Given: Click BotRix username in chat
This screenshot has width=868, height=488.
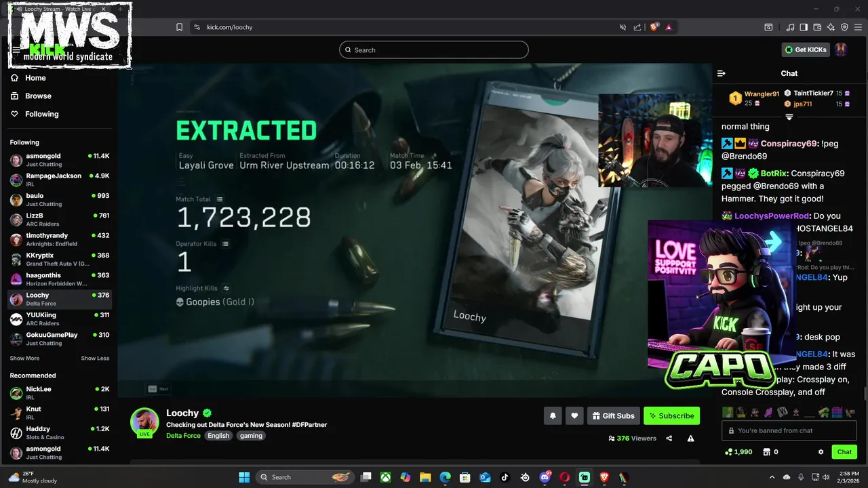Looking at the screenshot, I should click(774, 174).
